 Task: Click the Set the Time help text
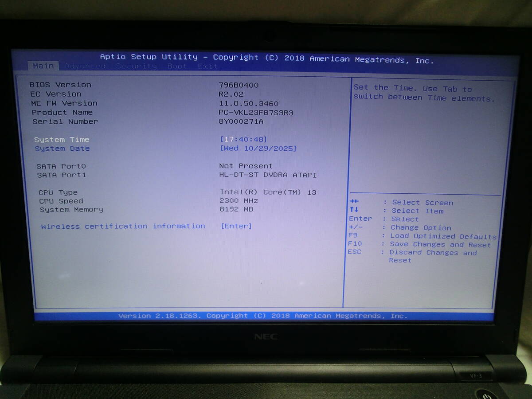424,93
